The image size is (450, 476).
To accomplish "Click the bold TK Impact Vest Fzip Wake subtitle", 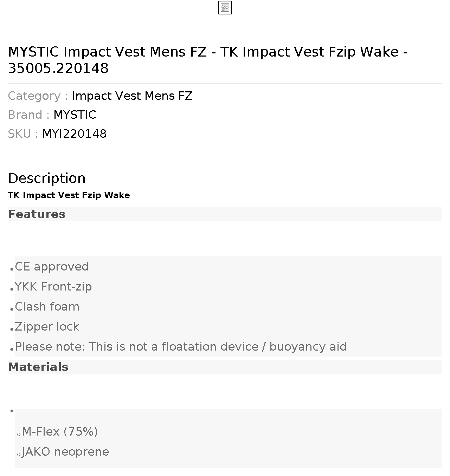I will point(69,195).
